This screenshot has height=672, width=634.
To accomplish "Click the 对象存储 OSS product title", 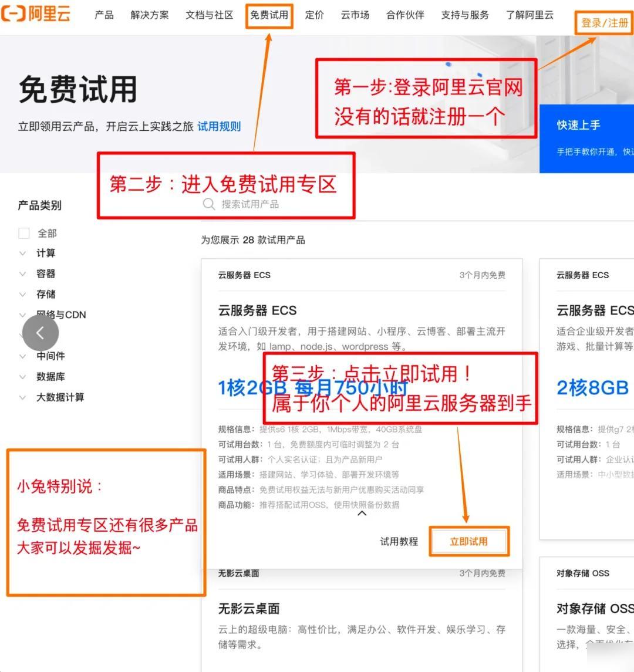I will coord(595,609).
